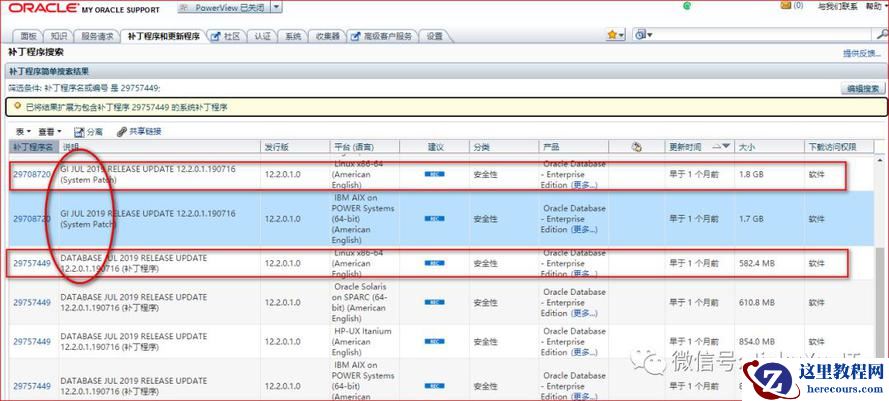This screenshot has height=401, width=889.
Task: Click the Detach (分离) icon
Action: (x=80, y=131)
